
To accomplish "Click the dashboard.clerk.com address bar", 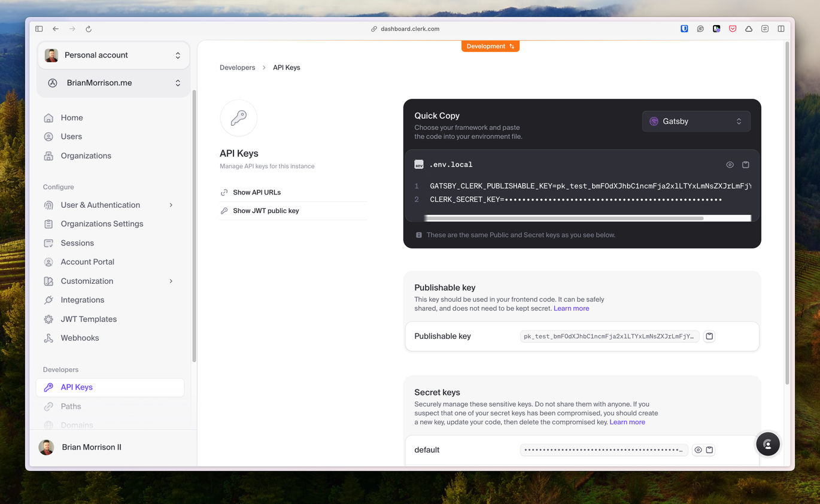I will tap(409, 29).
